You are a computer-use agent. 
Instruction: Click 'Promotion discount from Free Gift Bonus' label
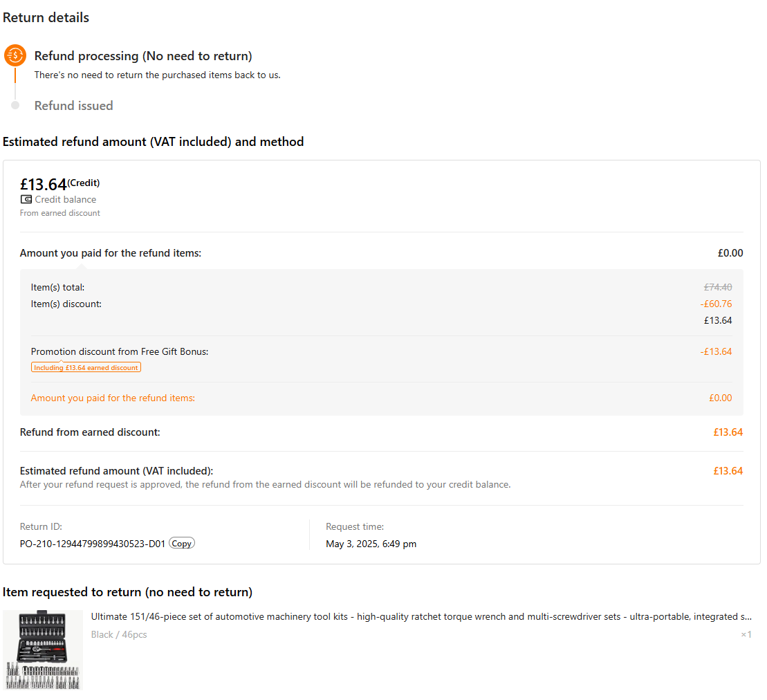pyautogui.click(x=120, y=351)
